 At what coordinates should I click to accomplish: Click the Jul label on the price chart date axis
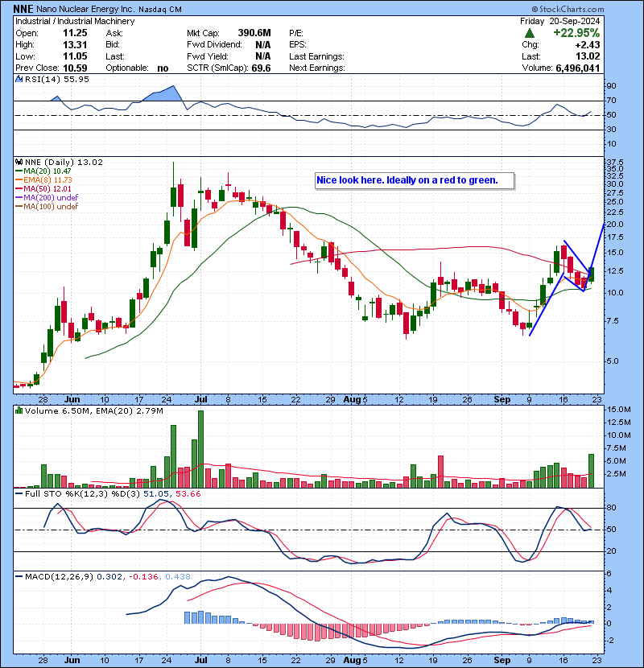pos(200,400)
